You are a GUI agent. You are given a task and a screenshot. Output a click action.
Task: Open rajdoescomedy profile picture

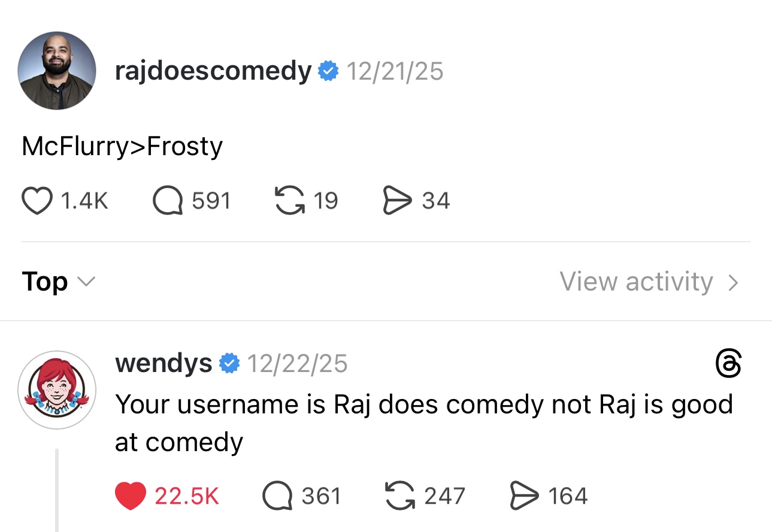pyautogui.click(x=57, y=71)
